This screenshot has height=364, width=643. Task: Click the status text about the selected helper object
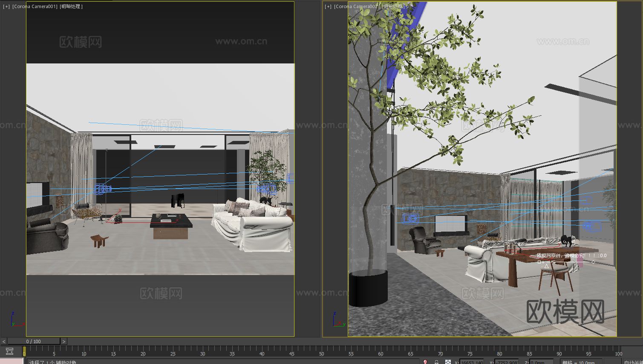pos(52,362)
